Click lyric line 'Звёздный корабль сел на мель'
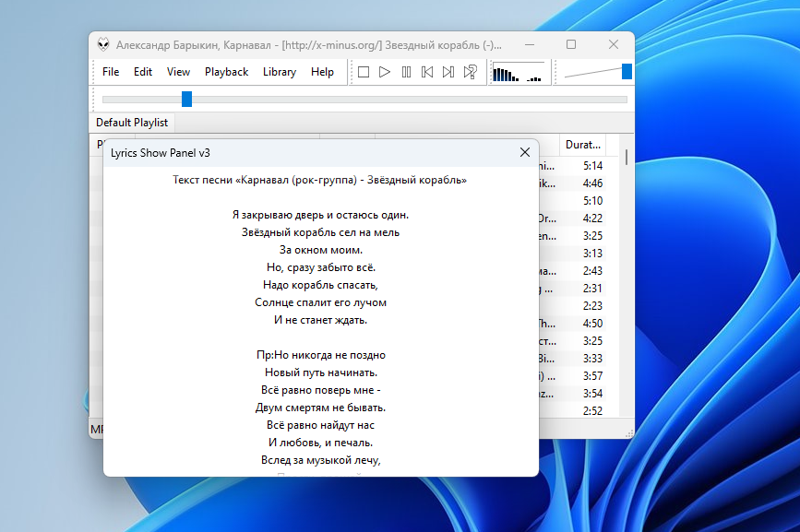800x532 pixels. coord(320,232)
